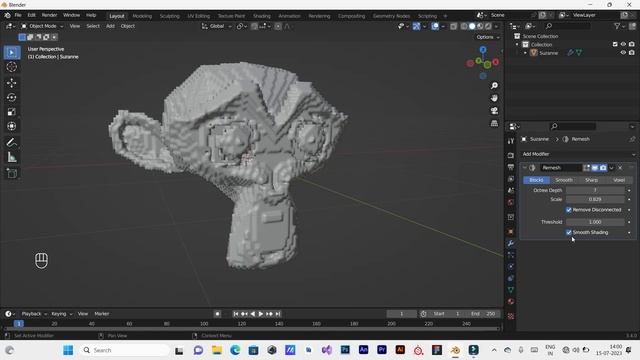This screenshot has width=640, height=360.
Task: Adjust the Scale value field
Action: coord(595,200)
